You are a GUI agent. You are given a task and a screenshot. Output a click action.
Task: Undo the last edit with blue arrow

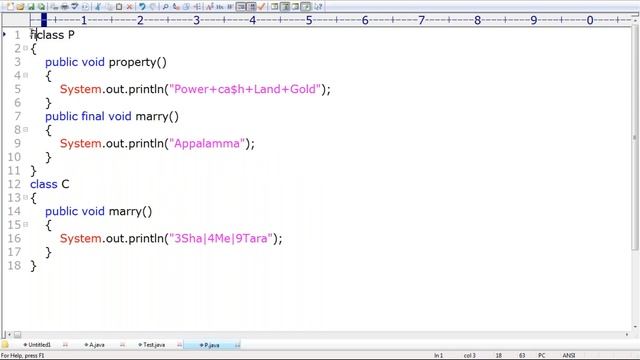142,7
